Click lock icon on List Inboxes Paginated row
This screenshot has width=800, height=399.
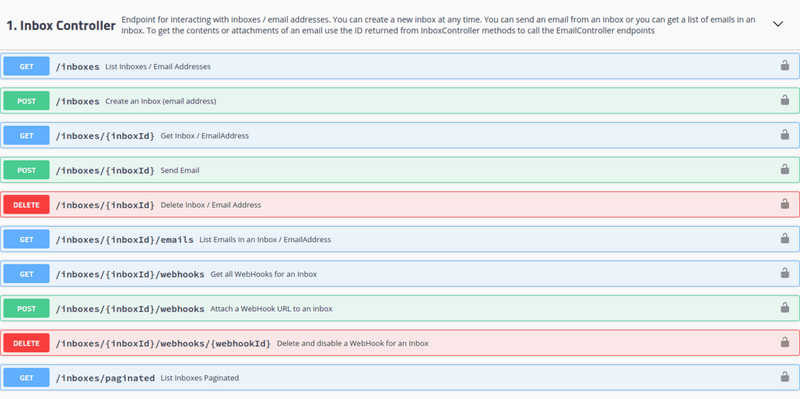click(x=785, y=377)
